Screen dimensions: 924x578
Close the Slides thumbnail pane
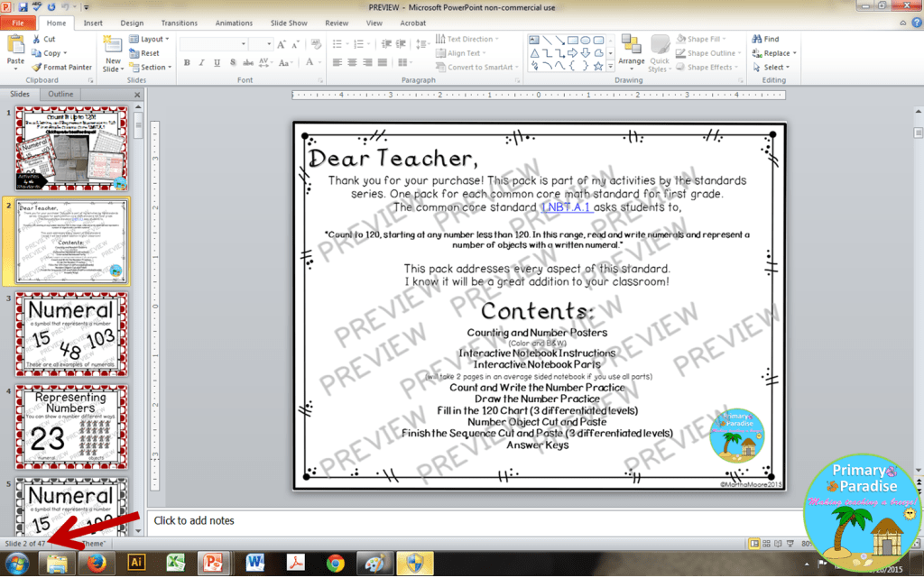[x=137, y=95]
